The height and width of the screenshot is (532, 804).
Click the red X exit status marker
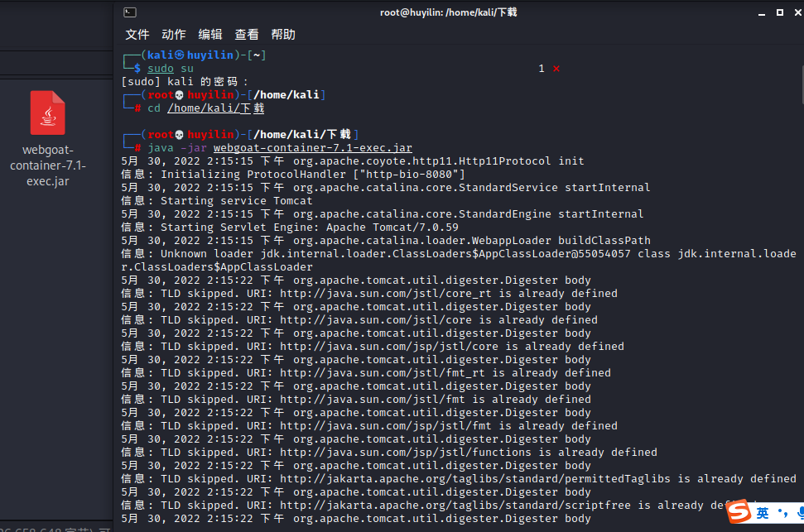[556, 69]
